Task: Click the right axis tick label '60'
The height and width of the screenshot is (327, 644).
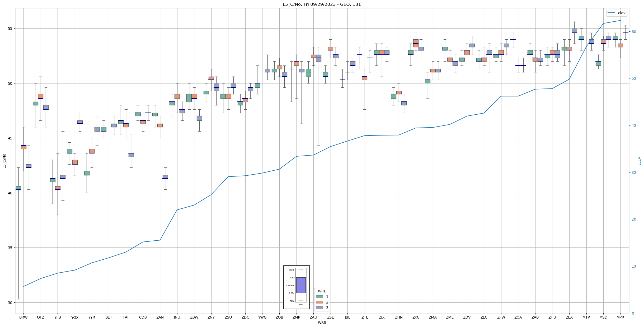Action: pyautogui.click(x=633, y=32)
